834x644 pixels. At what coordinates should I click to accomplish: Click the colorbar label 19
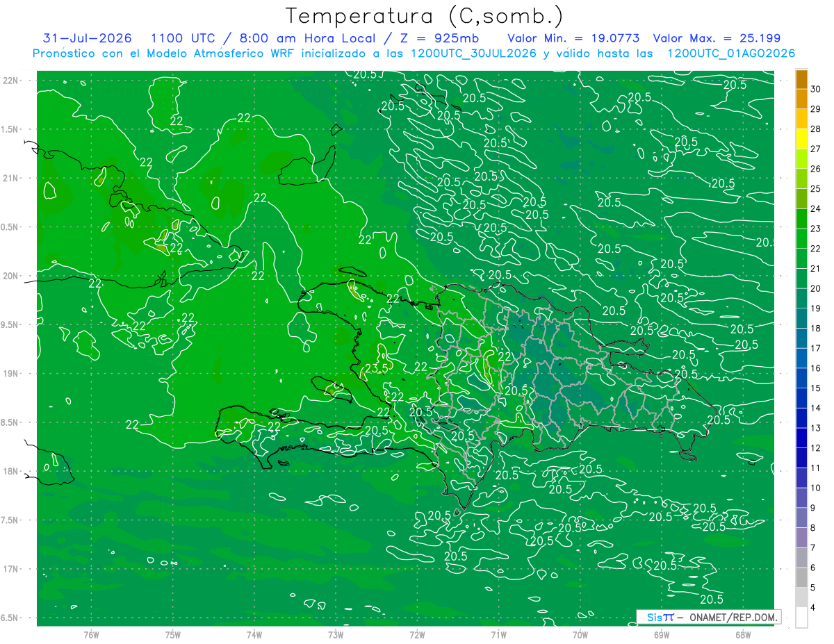[x=816, y=308]
